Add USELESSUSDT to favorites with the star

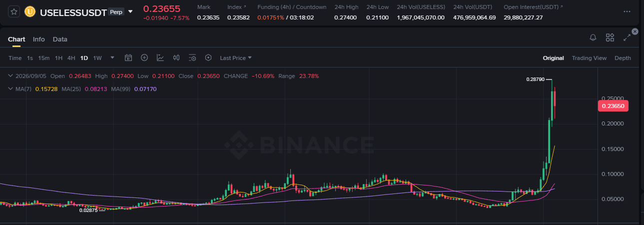[14, 11]
